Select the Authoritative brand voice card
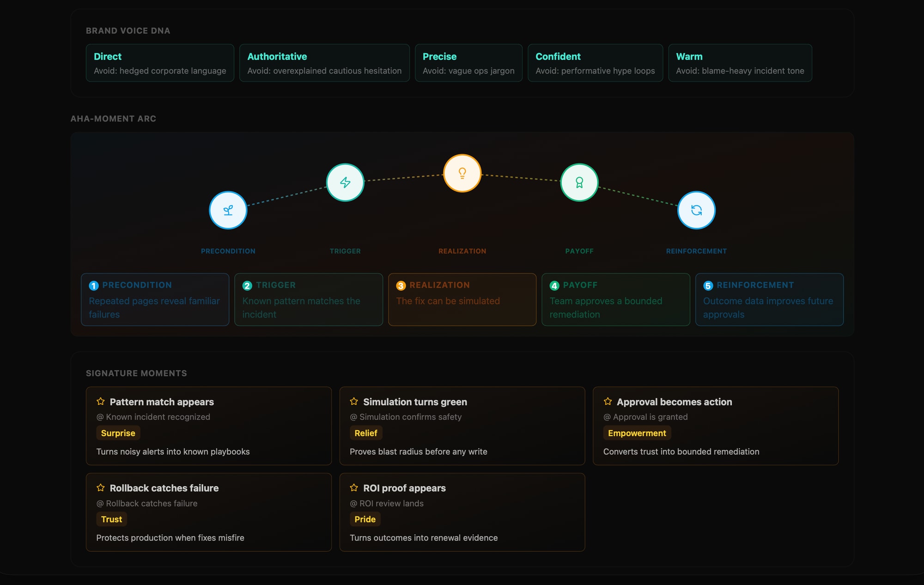This screenshot has width=924, height=585. click(324, 63)
